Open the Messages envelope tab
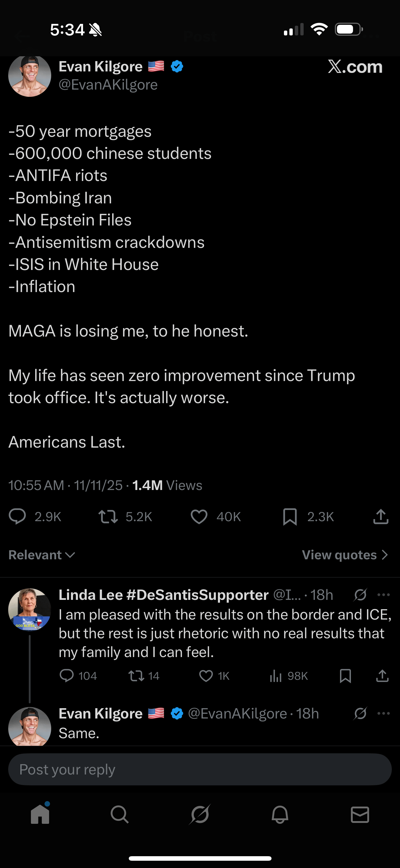Image resolution: width=400 pixels, height=868 pixels. pos(360,815)
